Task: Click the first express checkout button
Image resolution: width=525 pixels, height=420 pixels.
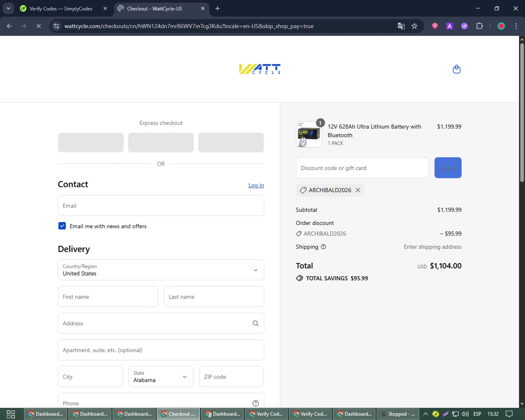Action: tap(91, 142)
